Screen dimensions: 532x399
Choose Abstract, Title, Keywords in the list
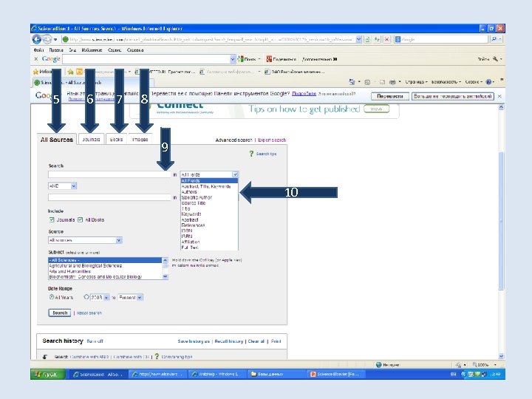209,187
